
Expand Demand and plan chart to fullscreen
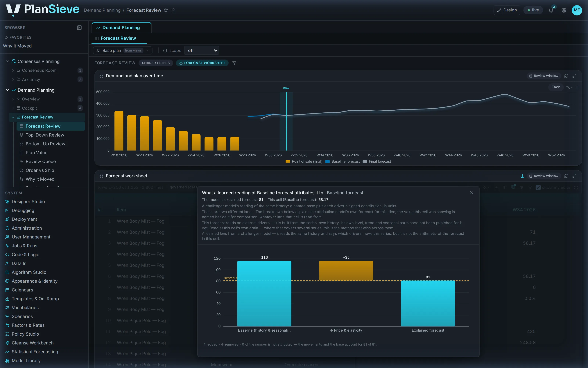pos(574,76)
